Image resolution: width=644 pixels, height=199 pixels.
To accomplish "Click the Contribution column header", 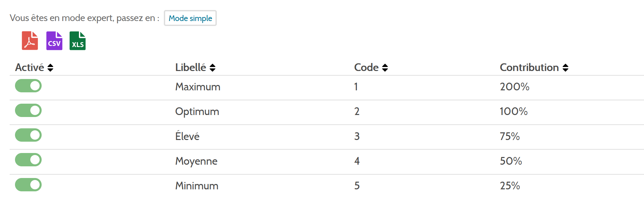I will tap(529, 67).
